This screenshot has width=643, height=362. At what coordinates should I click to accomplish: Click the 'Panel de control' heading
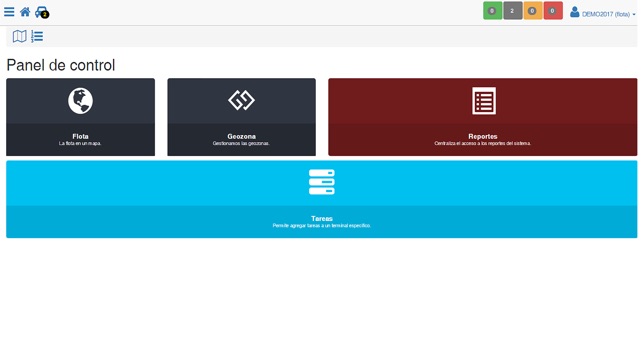[x=61, y=65]
